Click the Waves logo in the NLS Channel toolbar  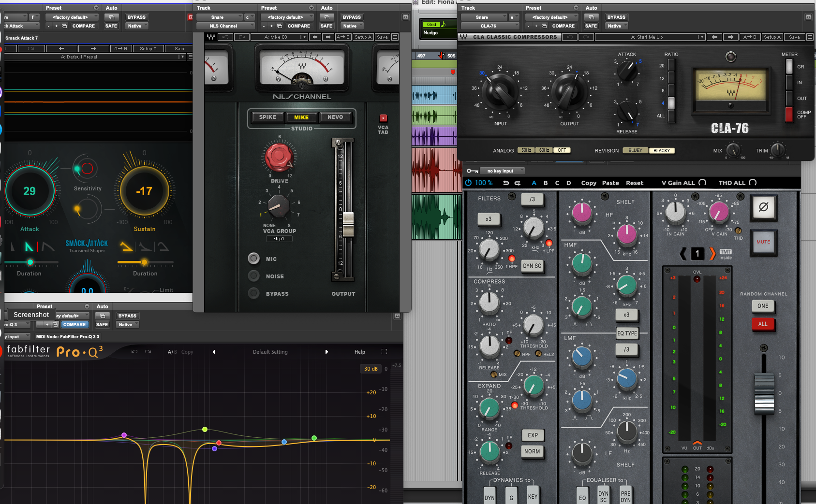[x=211, y=37]
